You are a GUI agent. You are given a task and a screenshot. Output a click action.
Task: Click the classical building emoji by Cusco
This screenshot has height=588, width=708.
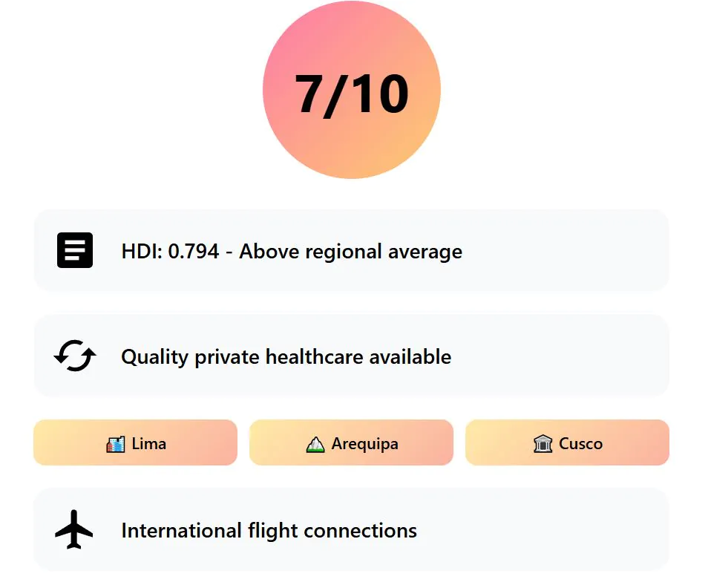coord(543,444)
